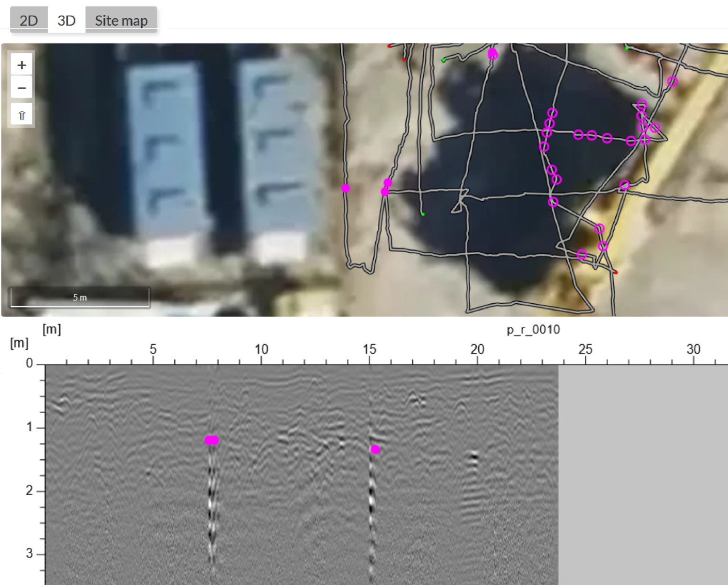728x585 pixels.
Task: Expand the top axis [m] label
Action: pyautogui.click(x=52, y=330)
